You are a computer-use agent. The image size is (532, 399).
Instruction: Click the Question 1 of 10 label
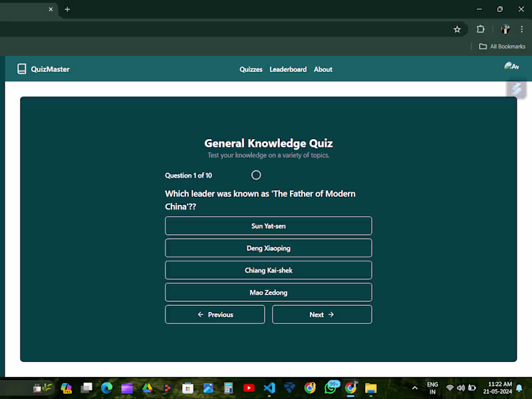click(188, 176)
